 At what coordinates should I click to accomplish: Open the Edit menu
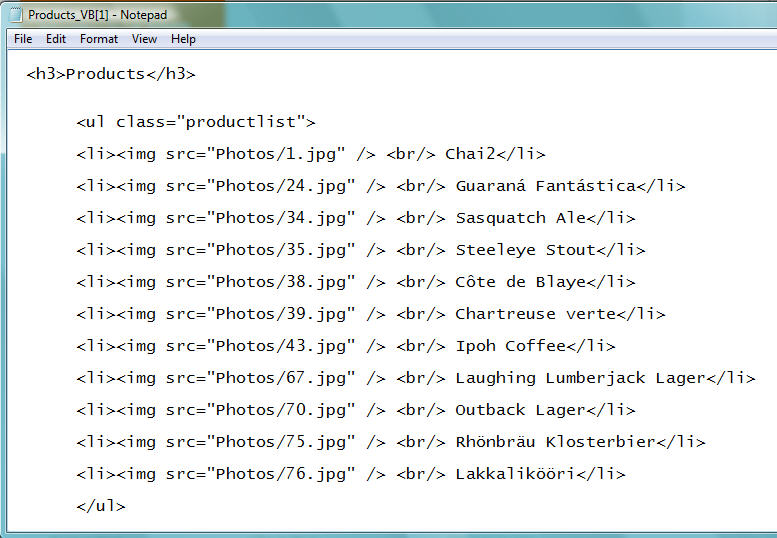coord(56,39)
